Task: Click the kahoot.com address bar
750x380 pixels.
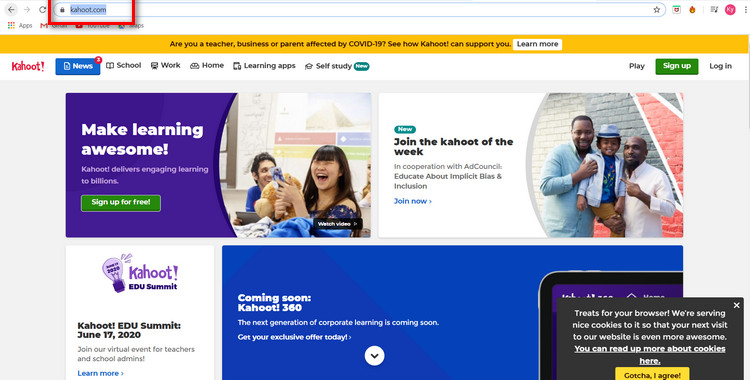Action: tap(359, 10)
